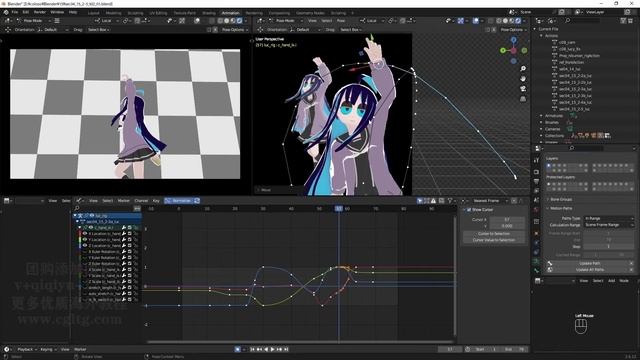Open Select Box drag dropdown in left viewport
The height and width of the screenshot is (360, 640).
coord(98,30)
